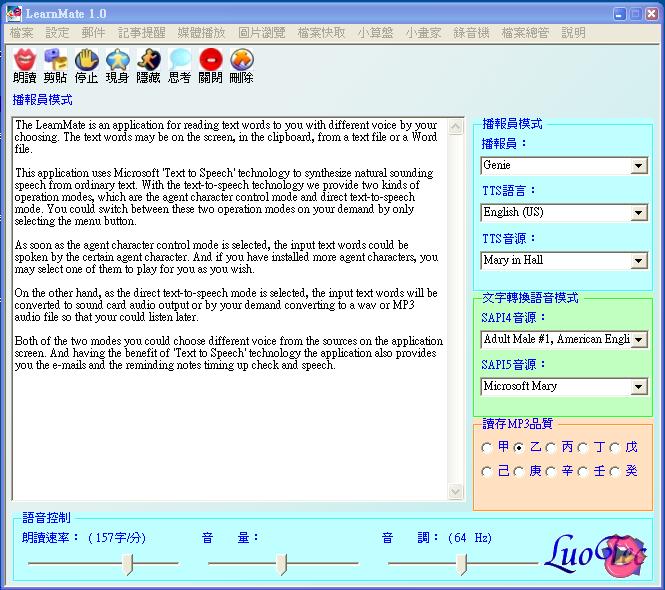The width and height of the screenshot is (665, 590).
Task: Open the 小算盤 menu
Action: (x=375, y=33)
